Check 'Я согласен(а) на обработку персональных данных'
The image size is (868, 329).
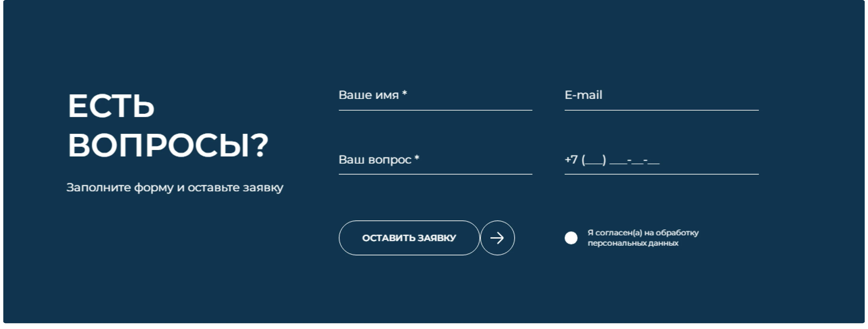(571, 238)
